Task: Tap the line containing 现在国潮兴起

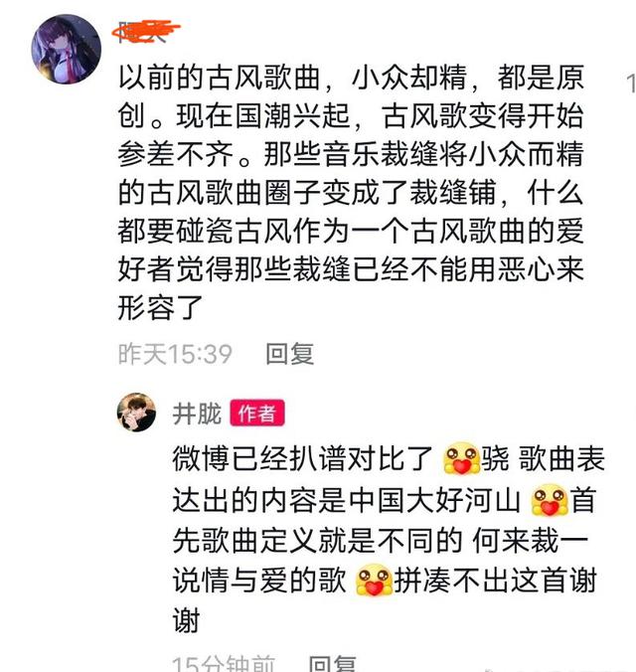Action: 351,115
